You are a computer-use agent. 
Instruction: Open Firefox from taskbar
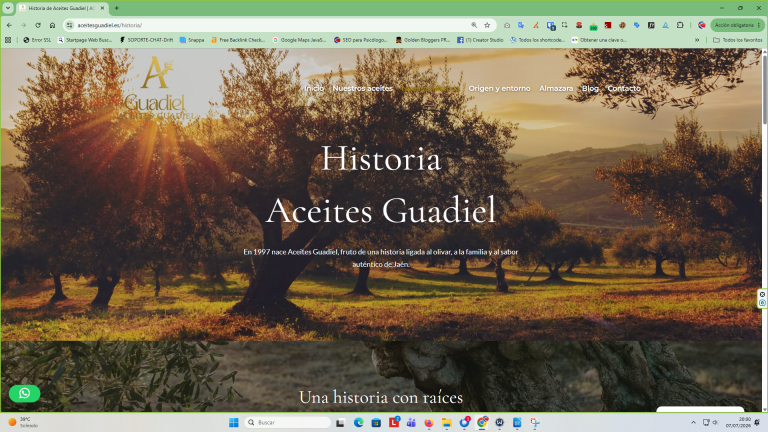tap(429, 422)
